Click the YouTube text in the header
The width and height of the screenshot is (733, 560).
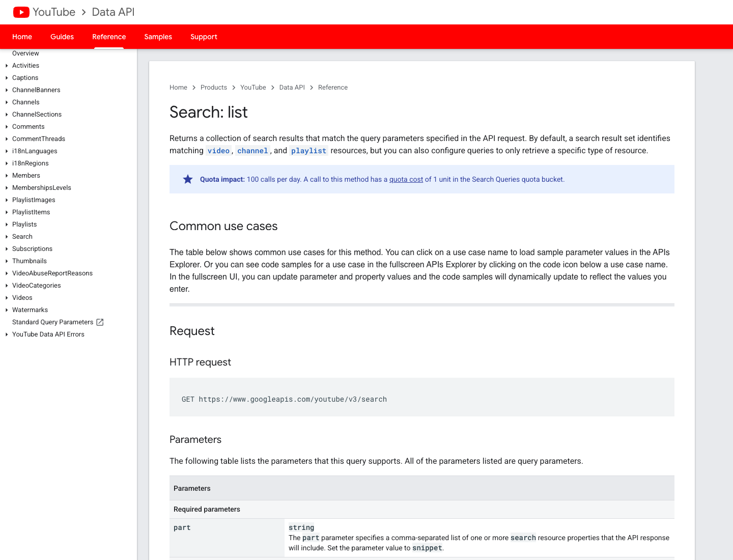click(54, 12)
